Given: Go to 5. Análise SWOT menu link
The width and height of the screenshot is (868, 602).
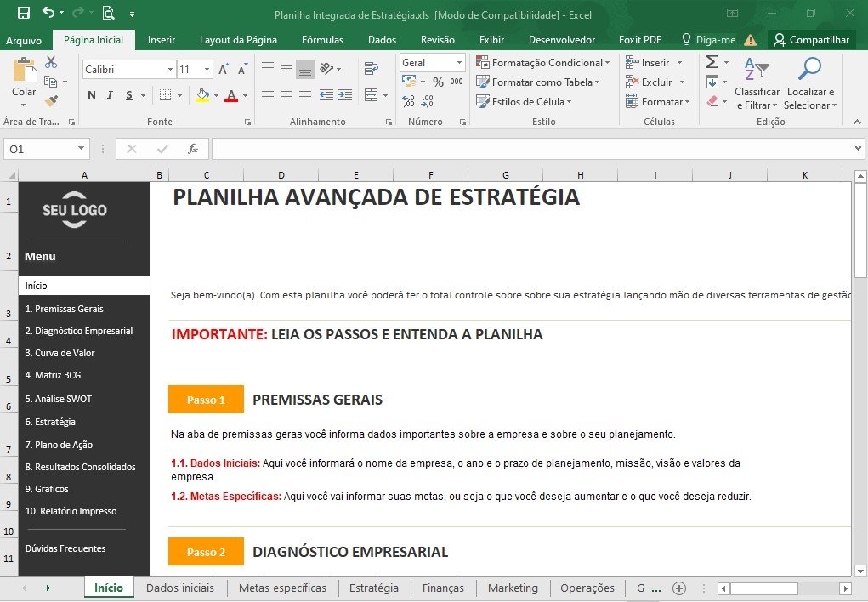Looking at the screenshot, I should pos(58,399).
